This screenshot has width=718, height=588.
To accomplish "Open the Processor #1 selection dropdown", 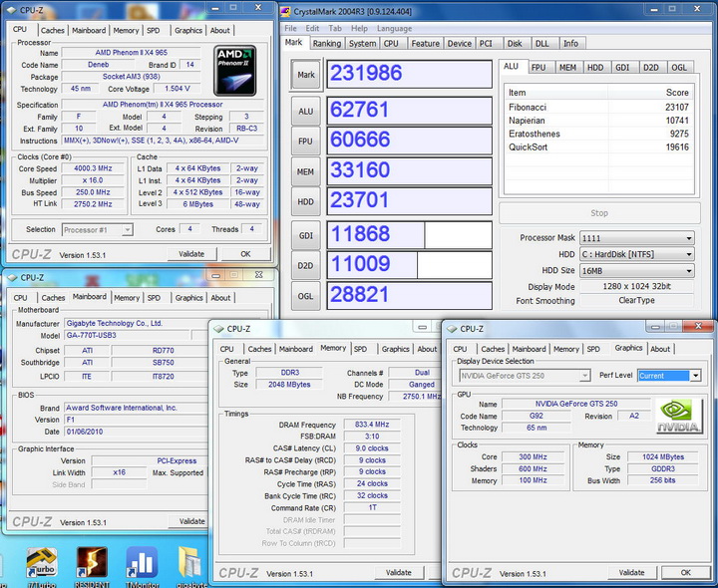I will click(98, 229).
